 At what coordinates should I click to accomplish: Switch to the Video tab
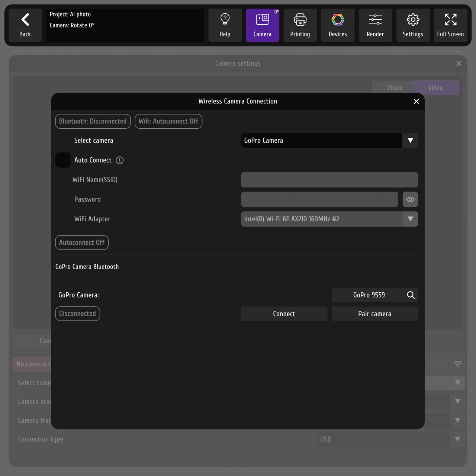coord(435,88)
